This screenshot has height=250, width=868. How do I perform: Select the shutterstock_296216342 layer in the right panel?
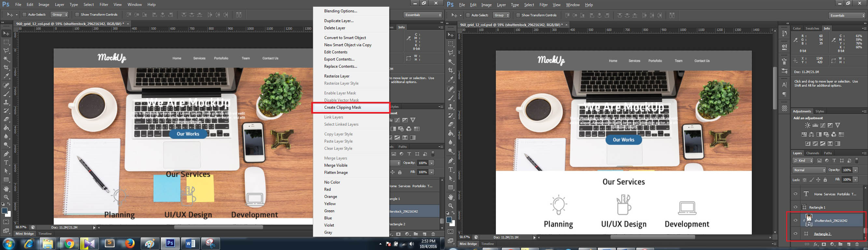[831, 220]
